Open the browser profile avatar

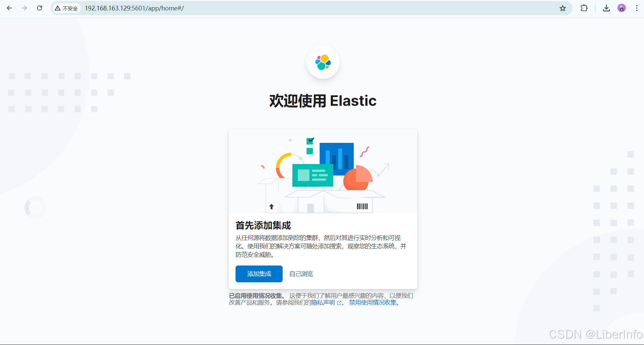coord(621,8)
